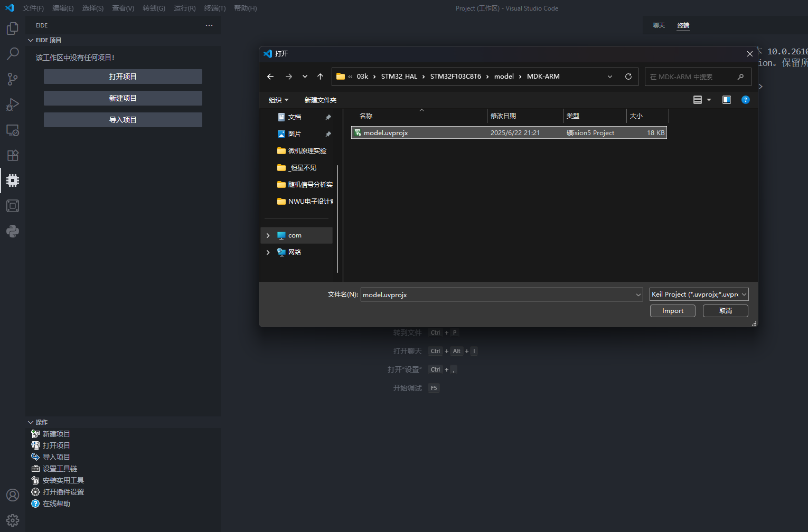Open Manage gear in activity bar
This screenshot has height=532, width=808.
tap(13, 520)
